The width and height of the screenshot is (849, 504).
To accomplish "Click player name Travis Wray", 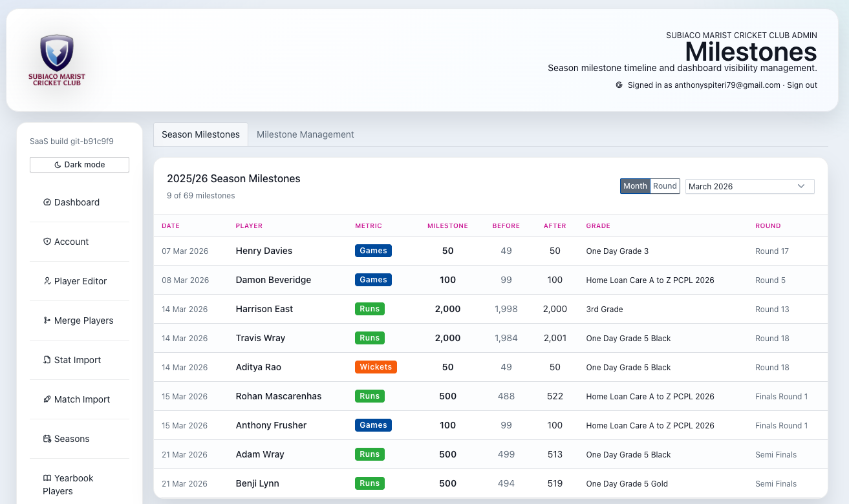I will pyautogui.click(x=261, y=338).
